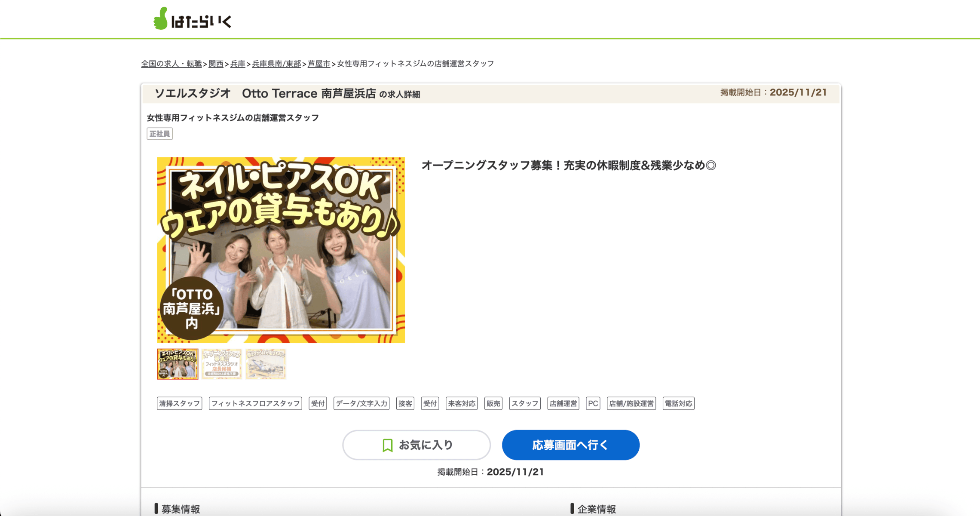Select the 店舗運営 tag
Image resolution: width=980 pixels, height=516 pixels.
[563, 403]
